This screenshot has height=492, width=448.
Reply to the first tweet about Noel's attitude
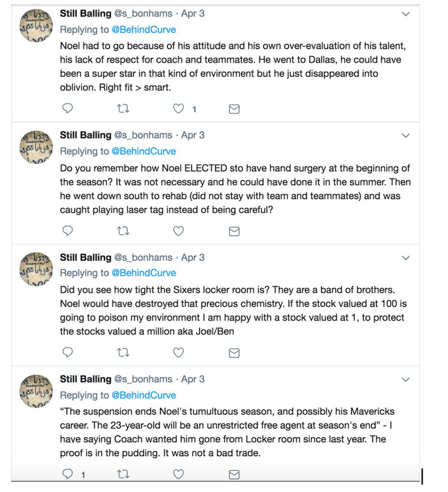click(67, 109)
